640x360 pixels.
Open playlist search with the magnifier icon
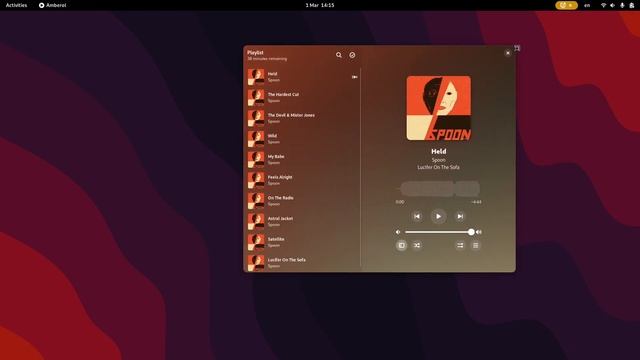point(338,55)
